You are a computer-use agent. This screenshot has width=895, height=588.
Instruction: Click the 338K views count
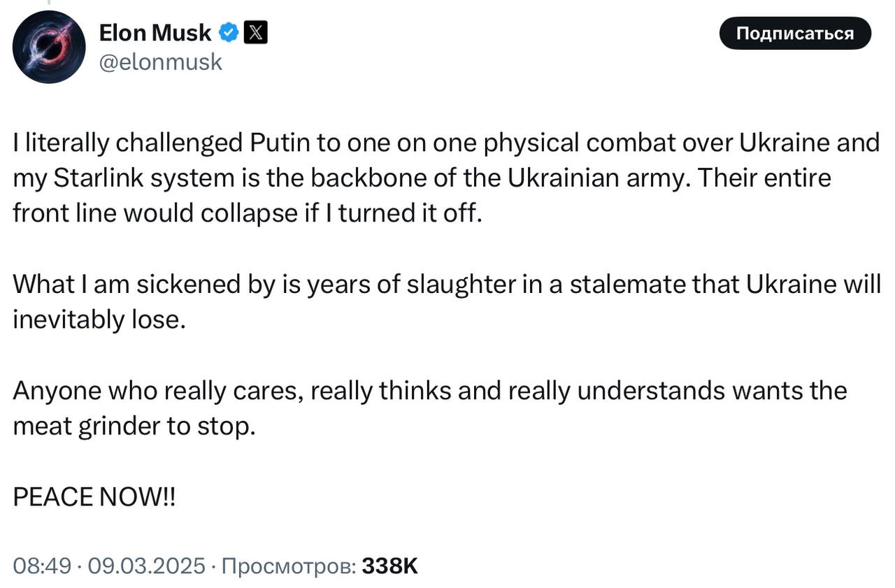pos(389,566)
